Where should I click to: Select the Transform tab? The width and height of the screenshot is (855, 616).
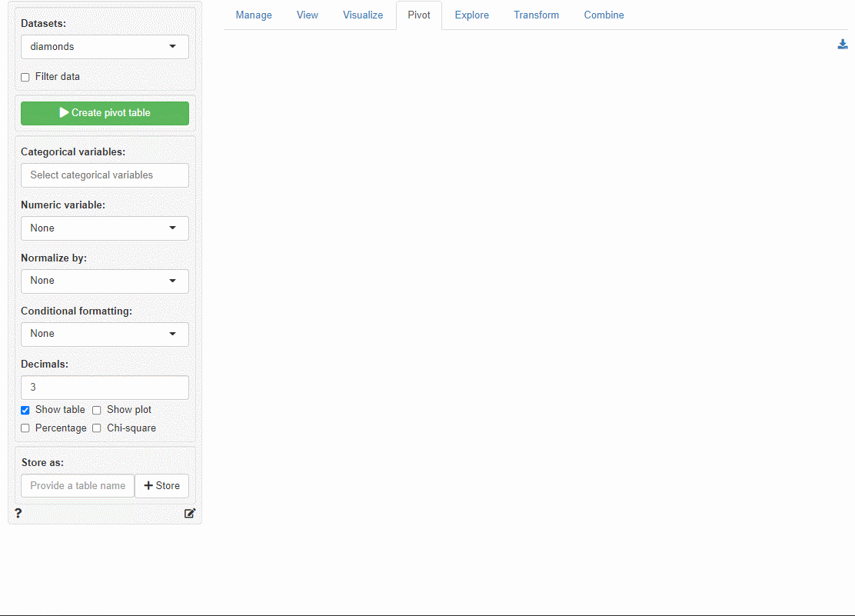click(x=536, y=15)
